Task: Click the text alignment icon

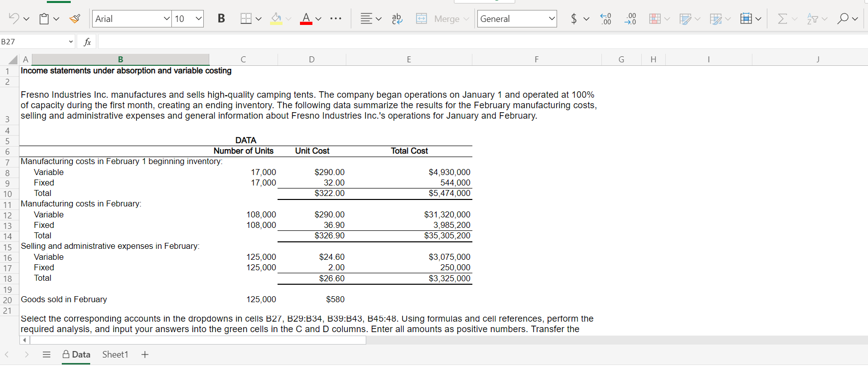Action: (x=366, y=19)
